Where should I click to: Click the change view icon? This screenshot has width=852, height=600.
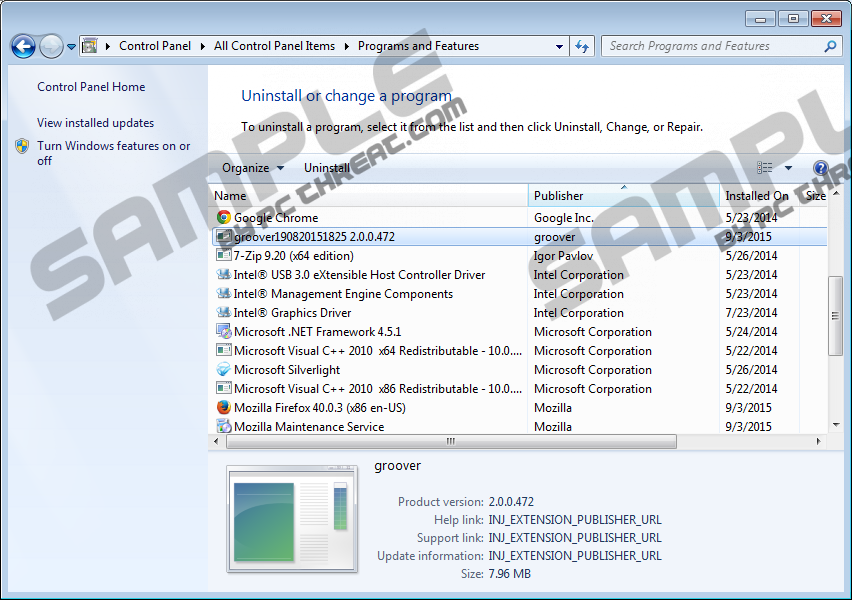765,168
